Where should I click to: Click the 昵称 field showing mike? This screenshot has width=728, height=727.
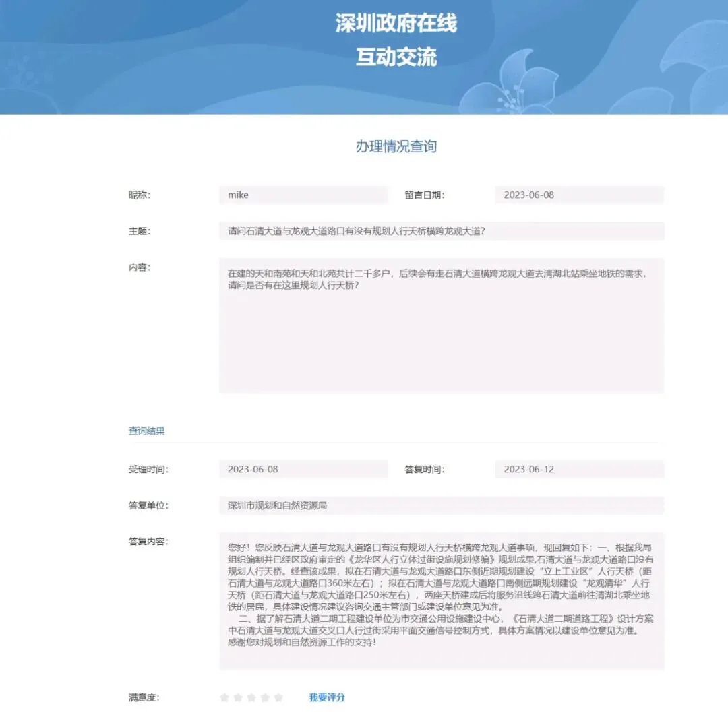[x=303, y=195]
